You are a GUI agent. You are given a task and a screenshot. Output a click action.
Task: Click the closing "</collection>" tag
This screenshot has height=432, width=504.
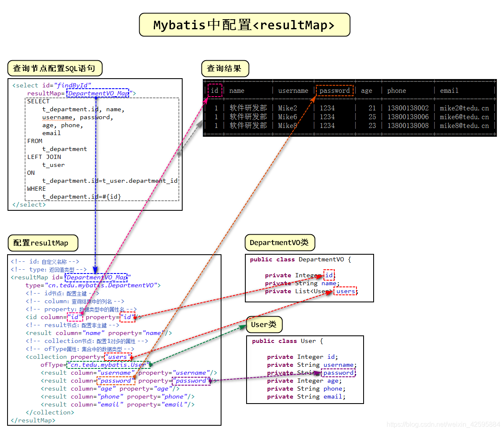[x=50, y=412]
